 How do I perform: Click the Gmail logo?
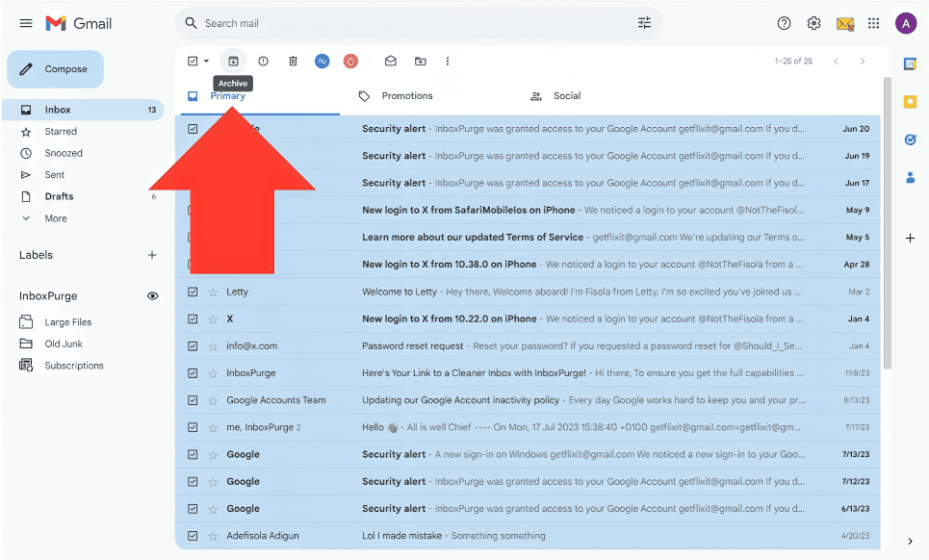(x=78, y=23)
